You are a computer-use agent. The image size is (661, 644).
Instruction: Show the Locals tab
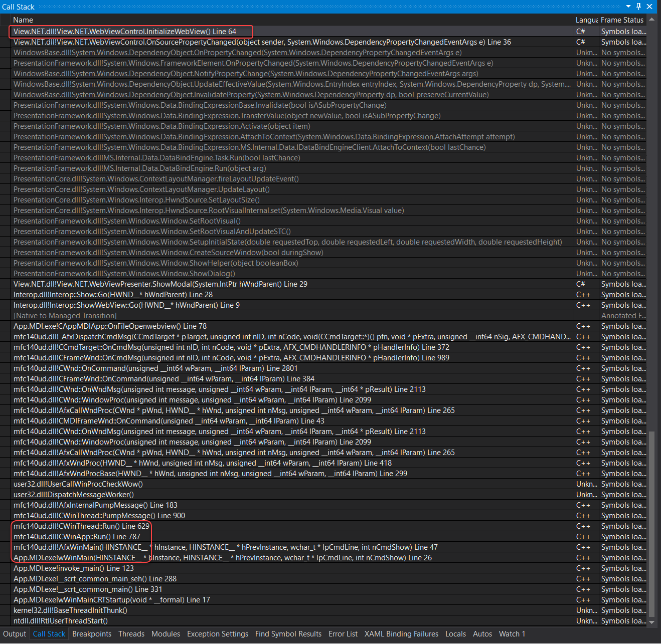(x=455, y=633)
